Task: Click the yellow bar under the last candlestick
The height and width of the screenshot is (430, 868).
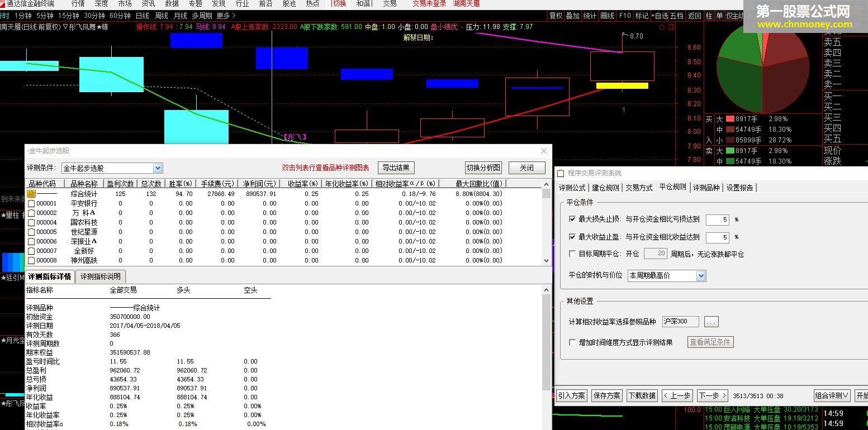Action: click(622, 86)
